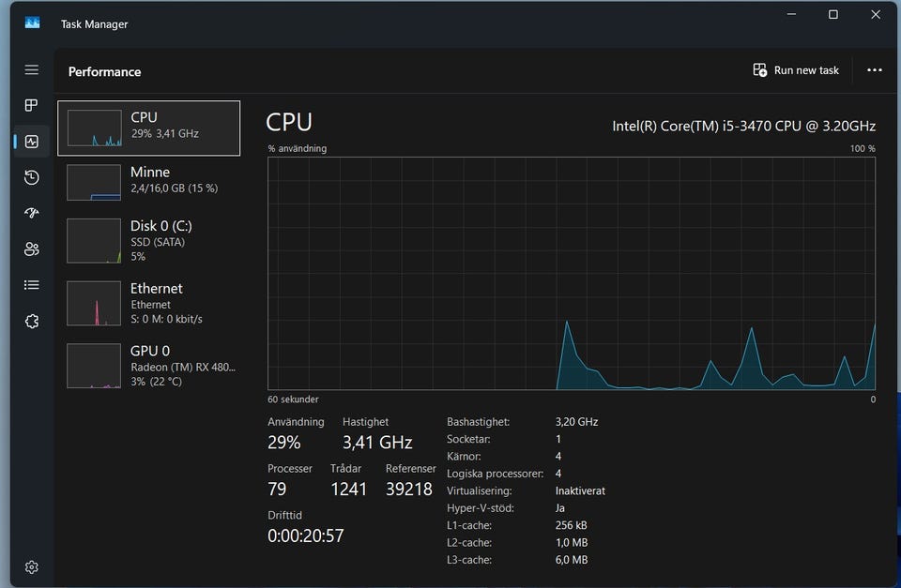Open the Details page icon

click(x=32, y=285)
